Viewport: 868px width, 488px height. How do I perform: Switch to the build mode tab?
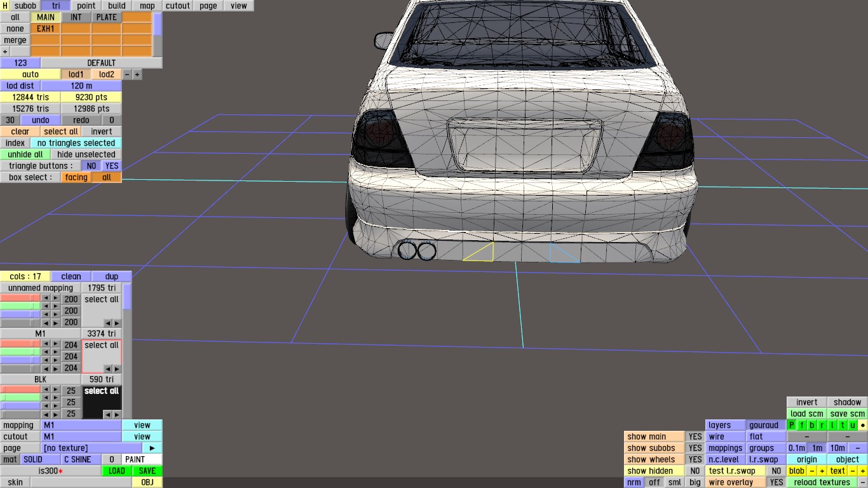click(x=117, y=6)
